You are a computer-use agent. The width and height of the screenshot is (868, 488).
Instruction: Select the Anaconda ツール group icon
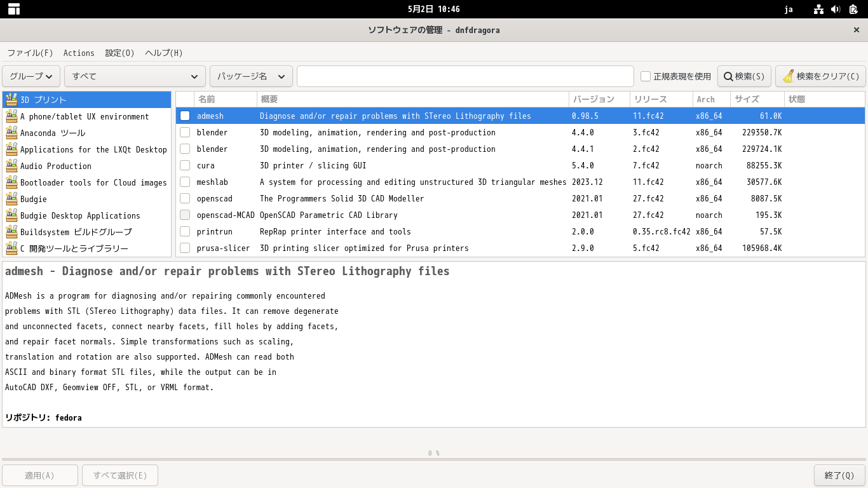pyautogui.click(x=11, y=133)
